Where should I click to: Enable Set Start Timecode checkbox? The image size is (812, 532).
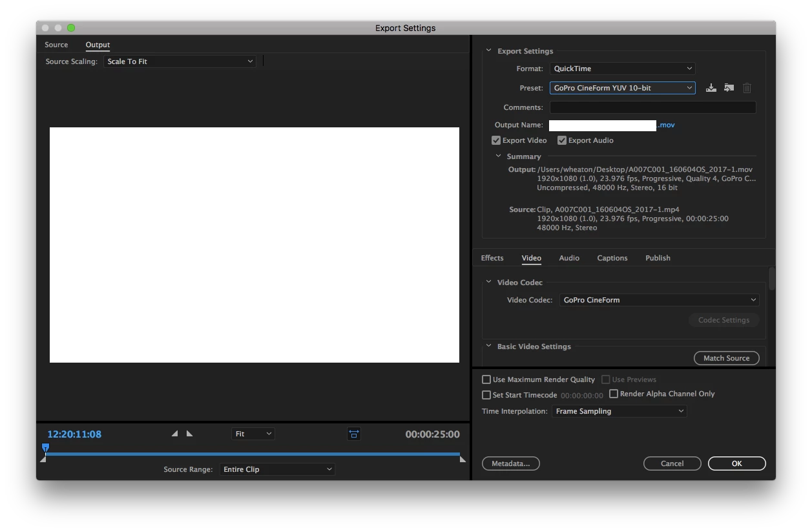(x=486, y=395)
